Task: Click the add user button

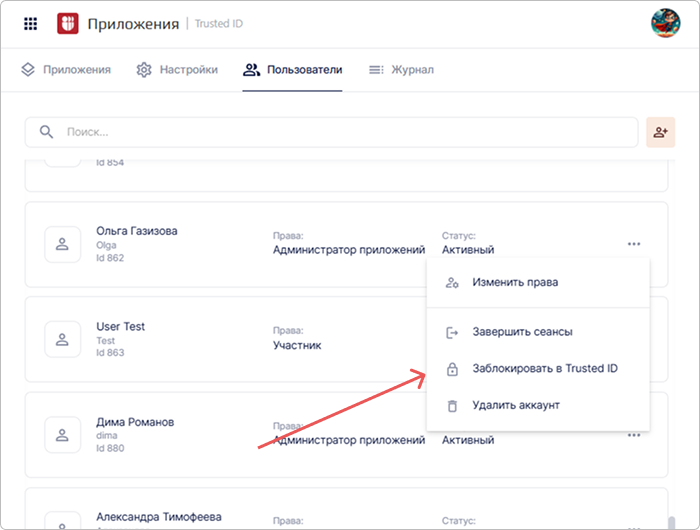Action: coord(660,132)
